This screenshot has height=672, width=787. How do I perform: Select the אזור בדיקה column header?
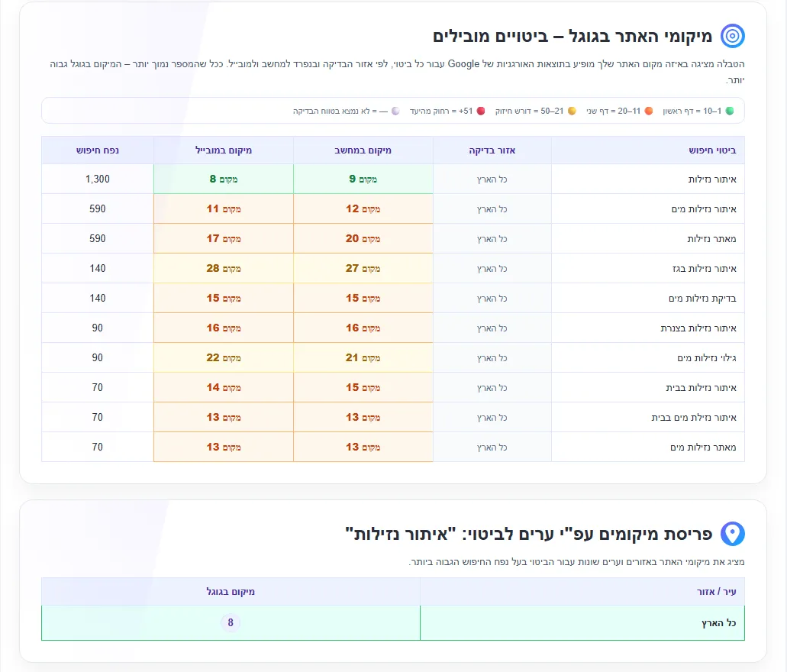492,150
